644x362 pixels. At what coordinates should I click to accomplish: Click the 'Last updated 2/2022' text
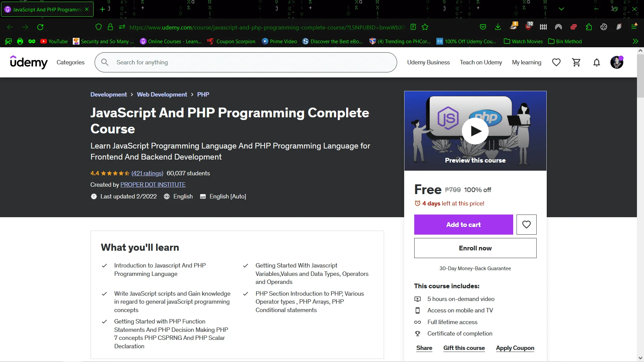click(128, 196)
